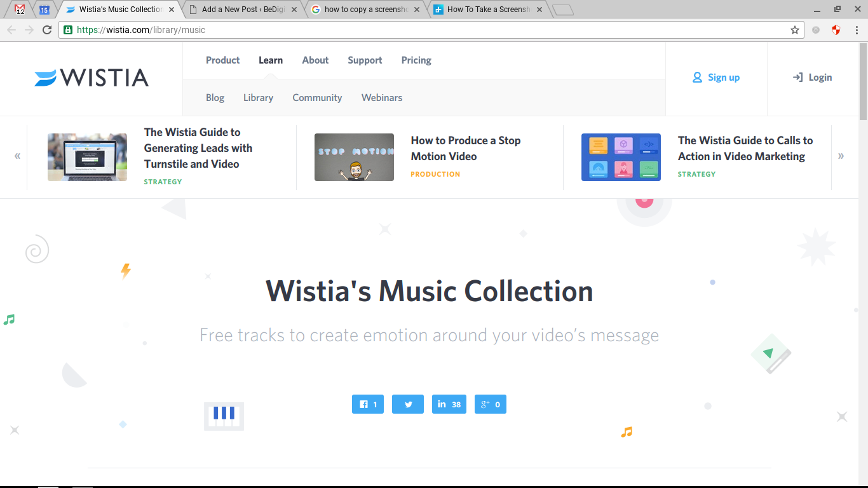This screenshot has height=488, width=868.
Task: Open the About menu
Action: point(315,60)
